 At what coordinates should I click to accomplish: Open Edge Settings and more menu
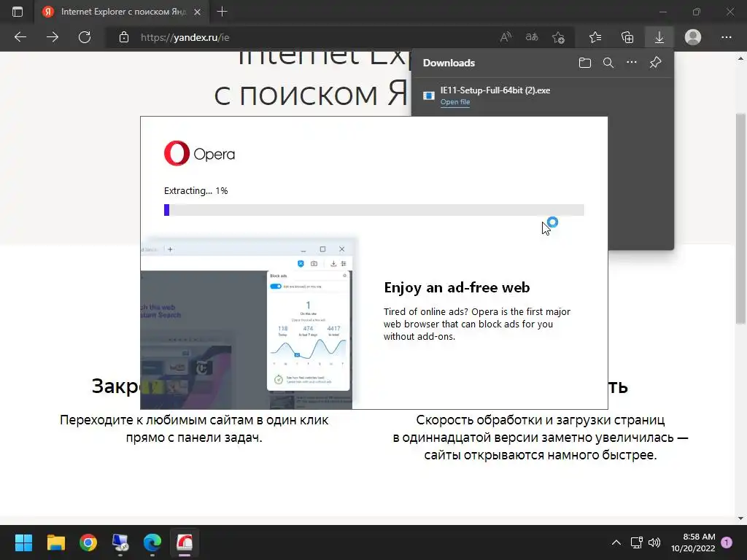point(726,37)
